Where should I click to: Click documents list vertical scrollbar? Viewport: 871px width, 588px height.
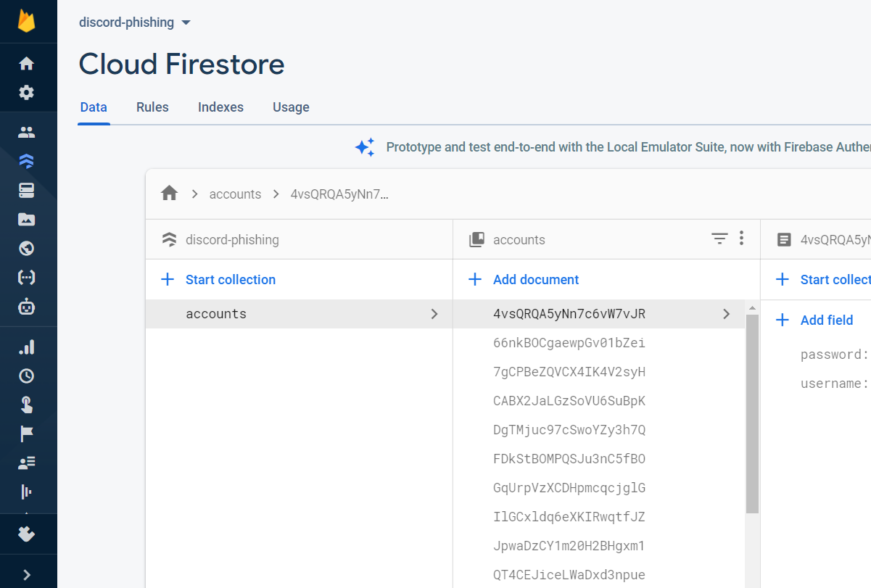click(752, 413)
